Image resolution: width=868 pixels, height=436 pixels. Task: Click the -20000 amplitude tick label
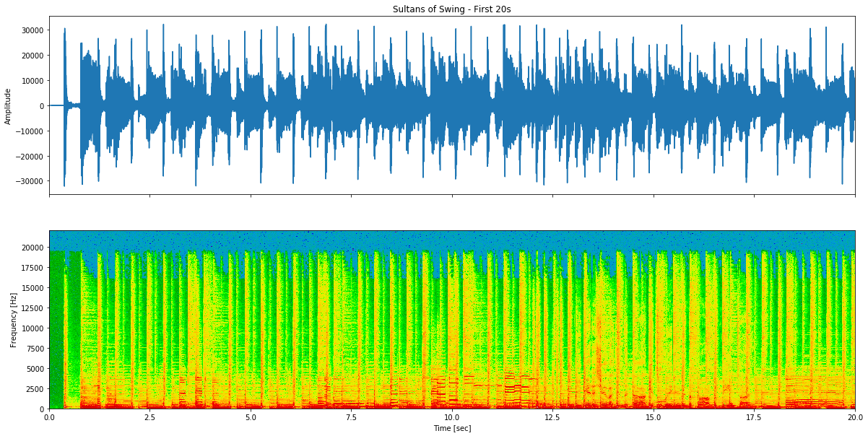tap(29, 157)
